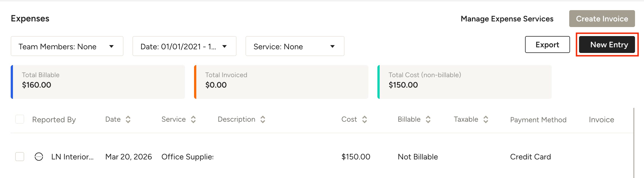Sort by Taxable using sort arrows icon

(486, 119)
